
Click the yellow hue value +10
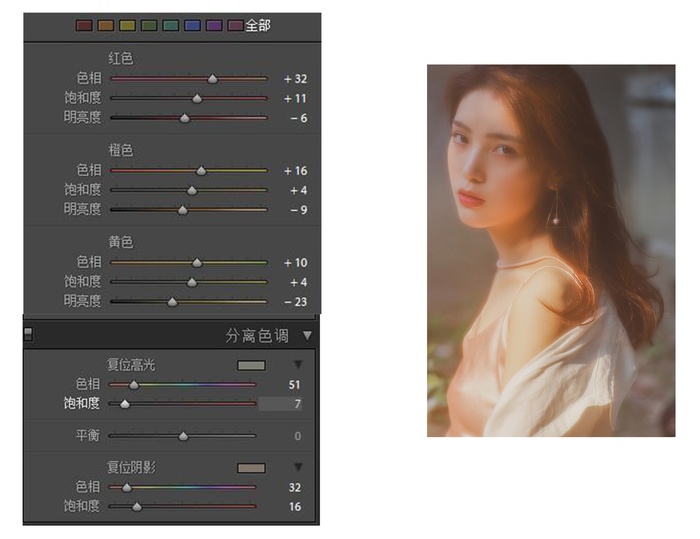(296, 263)
